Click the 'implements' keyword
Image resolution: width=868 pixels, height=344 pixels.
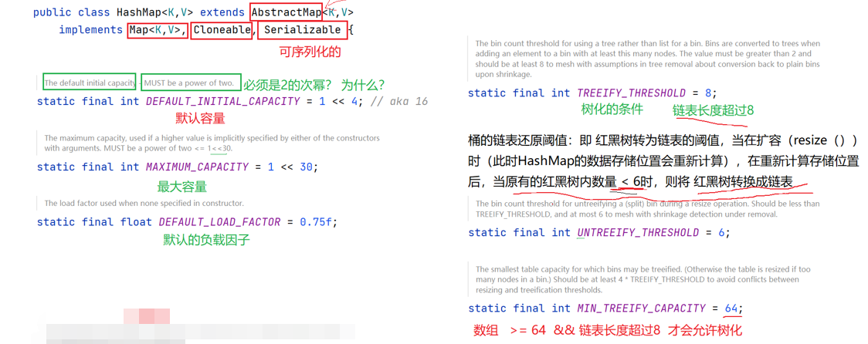tap(91, 30)
